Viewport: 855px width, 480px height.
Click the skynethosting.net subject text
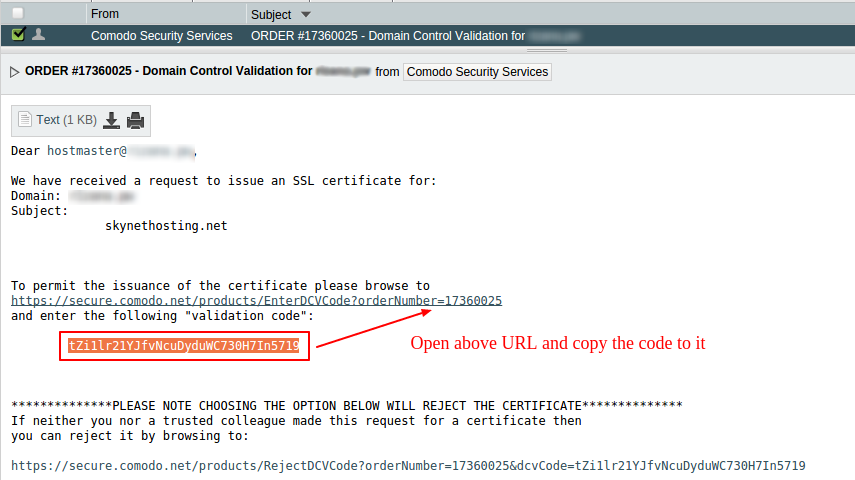click(166, 226)
